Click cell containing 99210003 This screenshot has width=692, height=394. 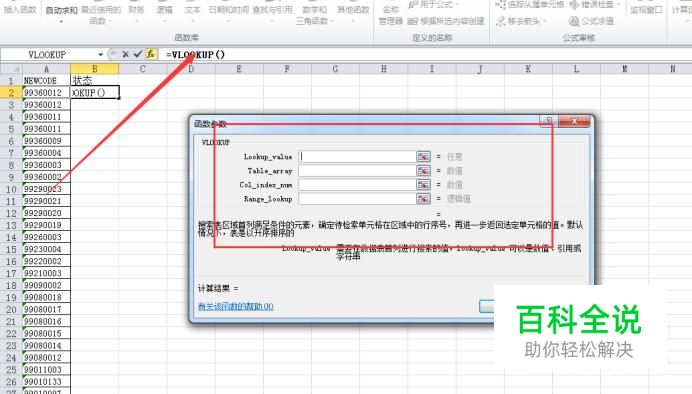(46, 273)
